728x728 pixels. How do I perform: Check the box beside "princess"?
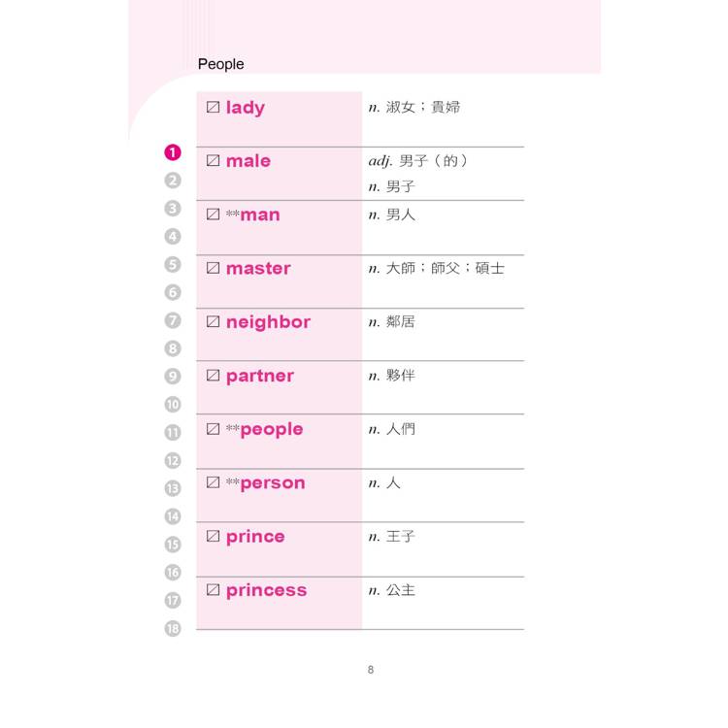click(214, 590)
